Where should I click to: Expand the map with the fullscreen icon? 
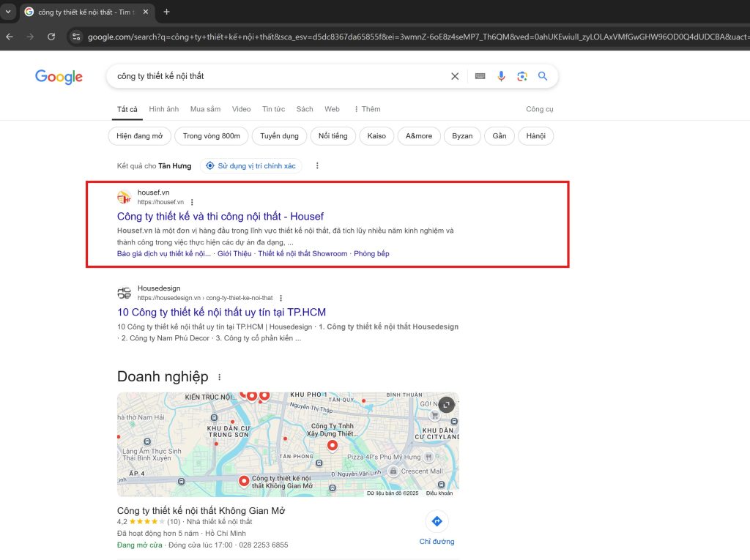(446, 405)
